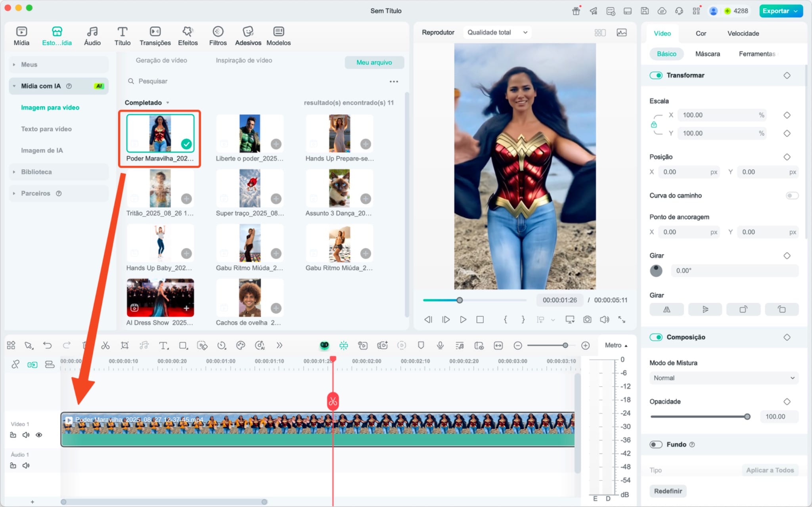
Task: Open the Mídia panel
Action: pos(21,36)
